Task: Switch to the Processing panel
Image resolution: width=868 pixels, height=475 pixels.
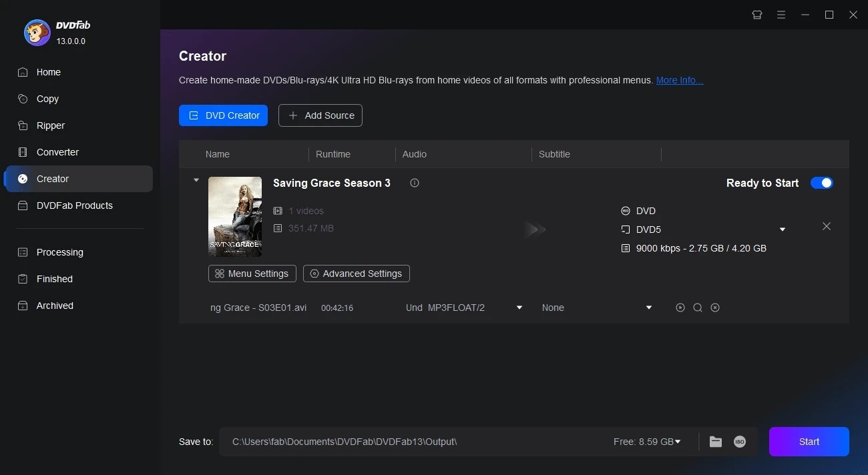Action: [59, 252]
